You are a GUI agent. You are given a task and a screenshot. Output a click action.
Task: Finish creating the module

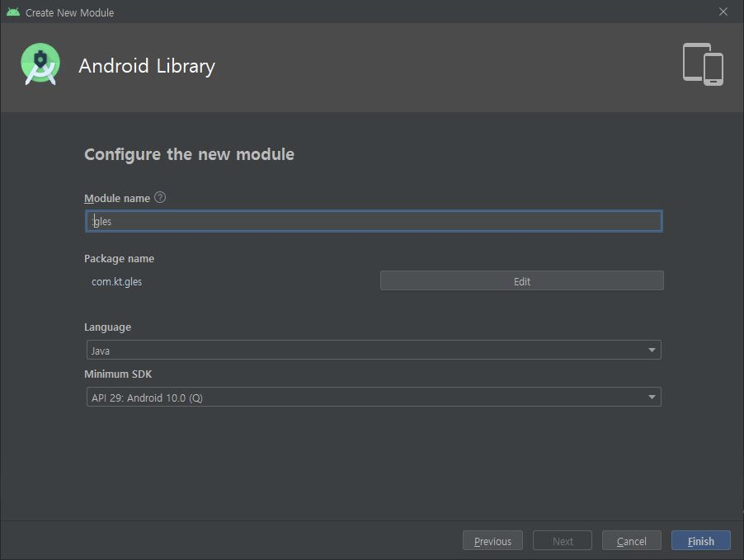[701, 540]
